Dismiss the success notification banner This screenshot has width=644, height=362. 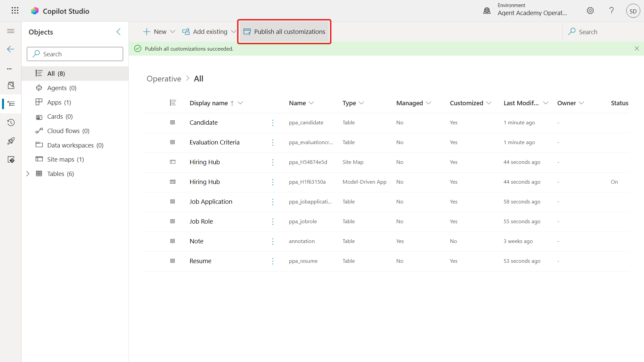click(x=637, y=49)
